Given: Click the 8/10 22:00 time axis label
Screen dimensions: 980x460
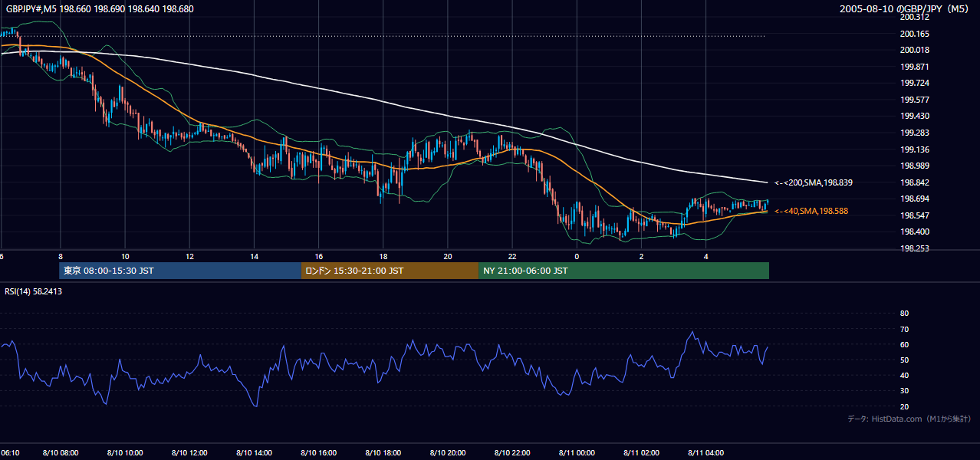Looking at the screenshot, I should [512, 453].
